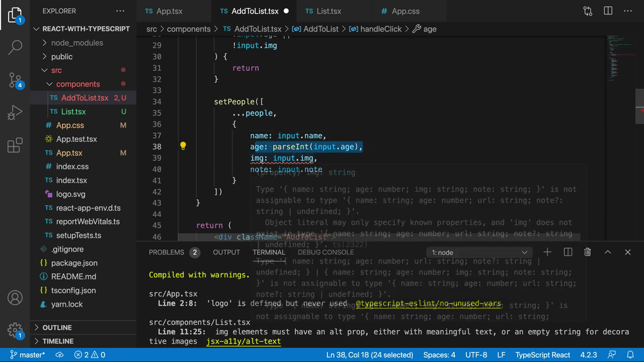
Task: Change file encoding via 'UTF-8'
Action: (x=476, y=355)
